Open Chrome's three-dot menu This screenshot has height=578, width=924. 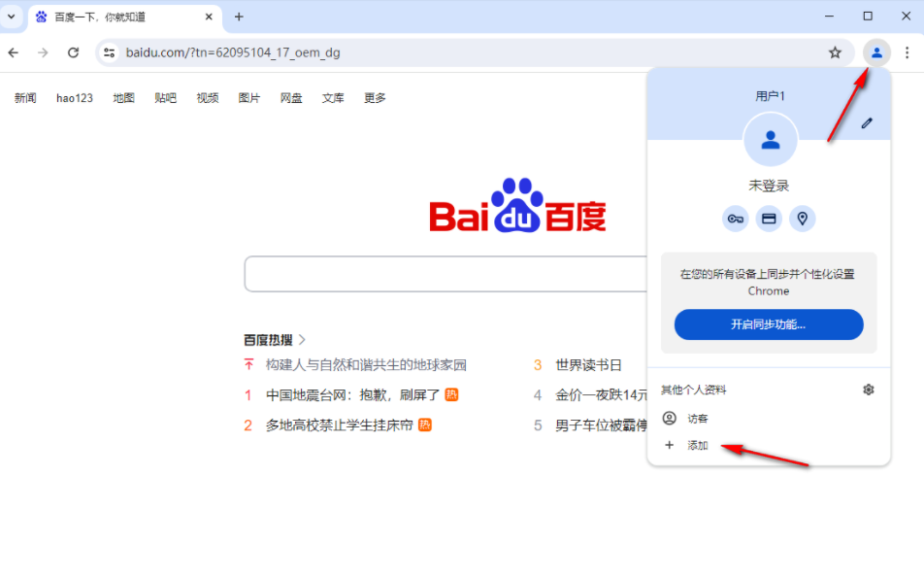(x=907, y=52)
